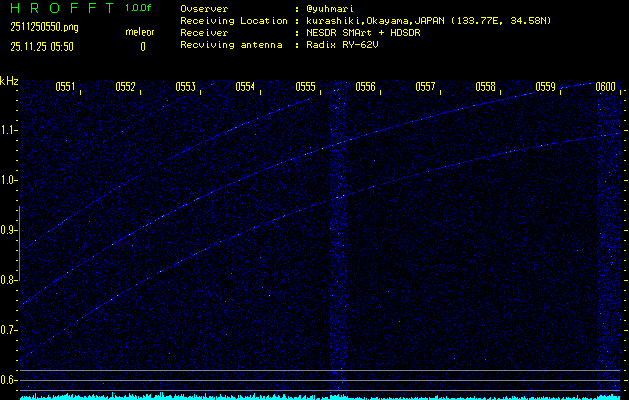Screen dimensions: 629x400
Task: Click the 0551 time marker
Action: click(66, 87)
